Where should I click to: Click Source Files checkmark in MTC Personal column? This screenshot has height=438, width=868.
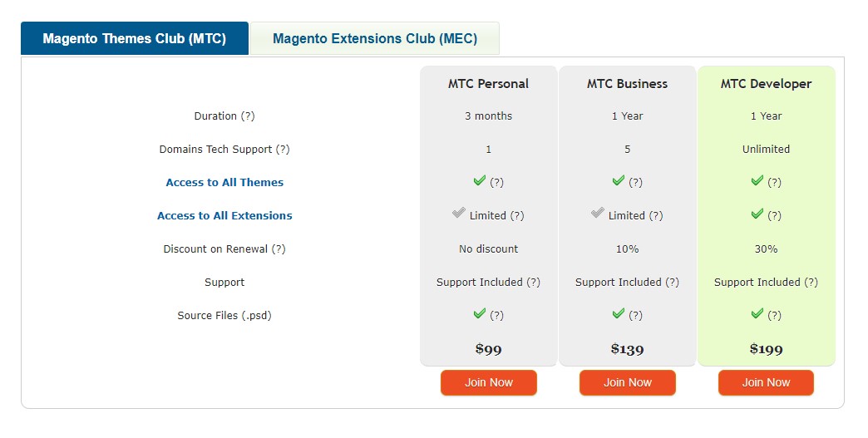(480, 313)
